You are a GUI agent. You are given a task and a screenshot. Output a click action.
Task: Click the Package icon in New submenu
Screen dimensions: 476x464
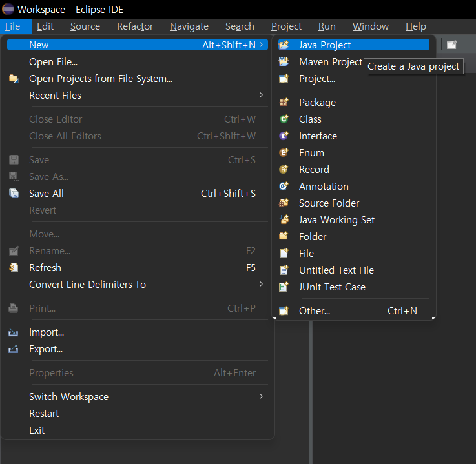point(284,103)
